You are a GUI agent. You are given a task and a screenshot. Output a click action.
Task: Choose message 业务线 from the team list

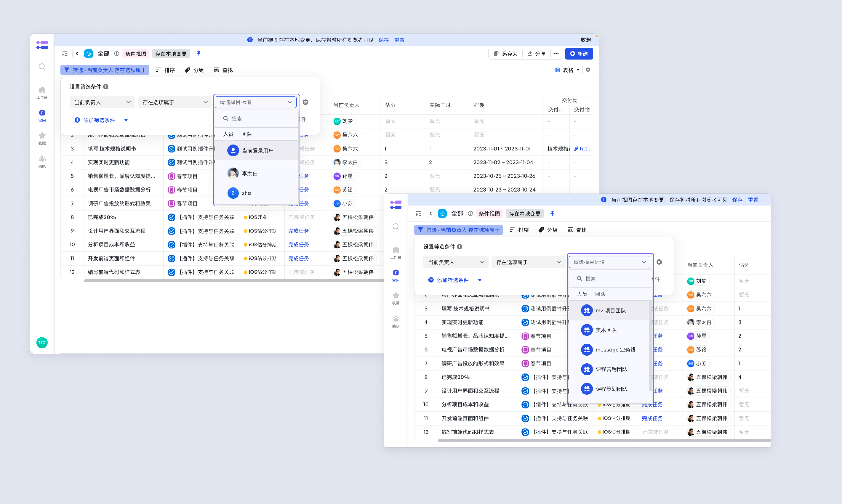[x=609, y=350]
